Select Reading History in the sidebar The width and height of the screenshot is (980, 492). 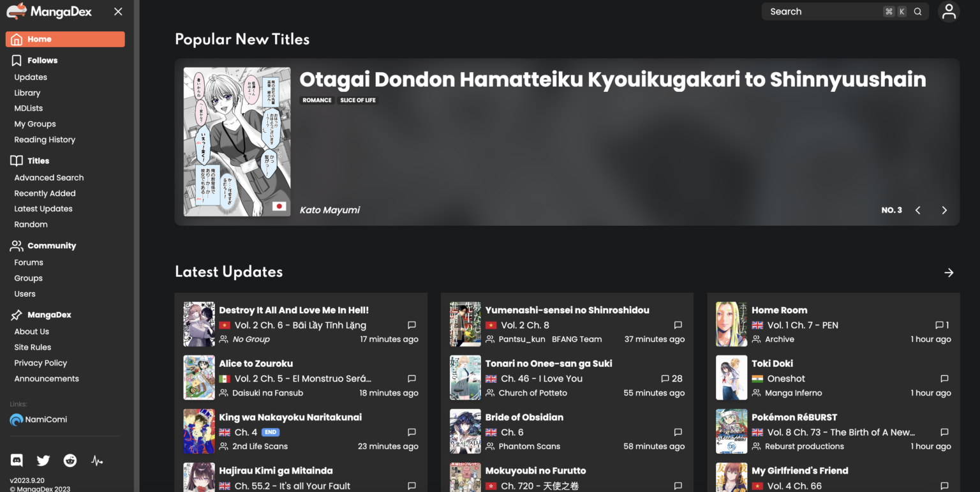tap(45, 139)
